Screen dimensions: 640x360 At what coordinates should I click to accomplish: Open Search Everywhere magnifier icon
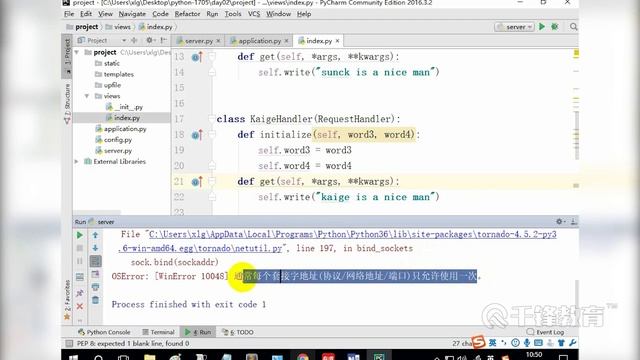(x=573, y=27)
